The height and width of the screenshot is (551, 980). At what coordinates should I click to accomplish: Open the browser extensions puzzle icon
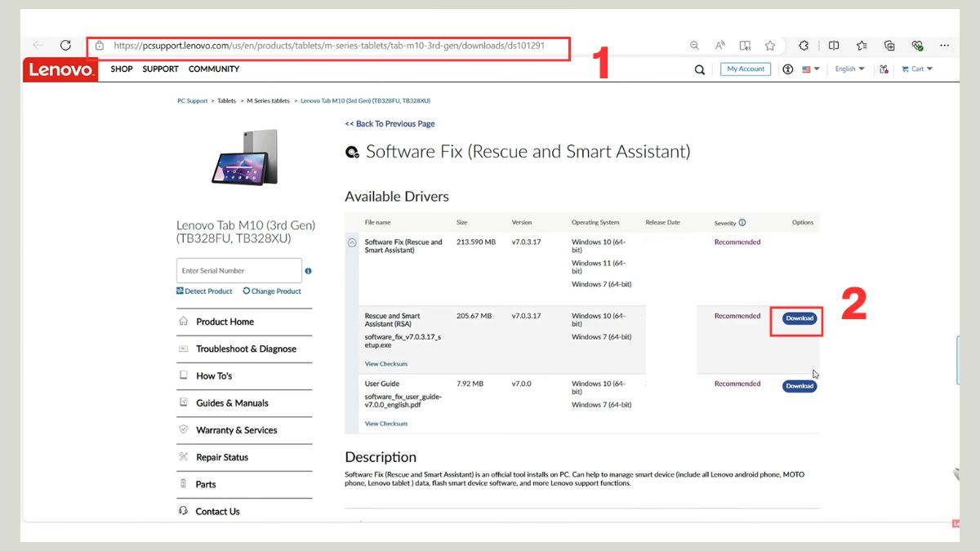[804, 46]
